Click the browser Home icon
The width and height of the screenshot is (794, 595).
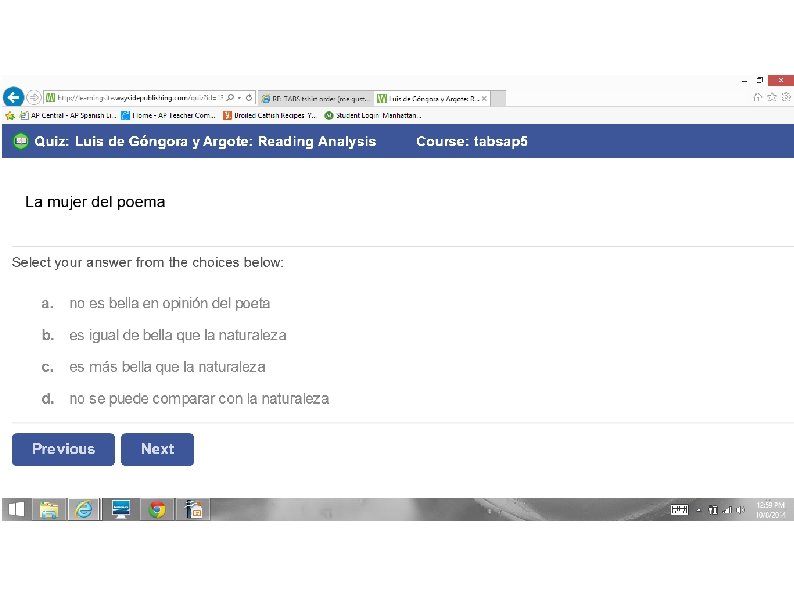(x=758, y=97)
